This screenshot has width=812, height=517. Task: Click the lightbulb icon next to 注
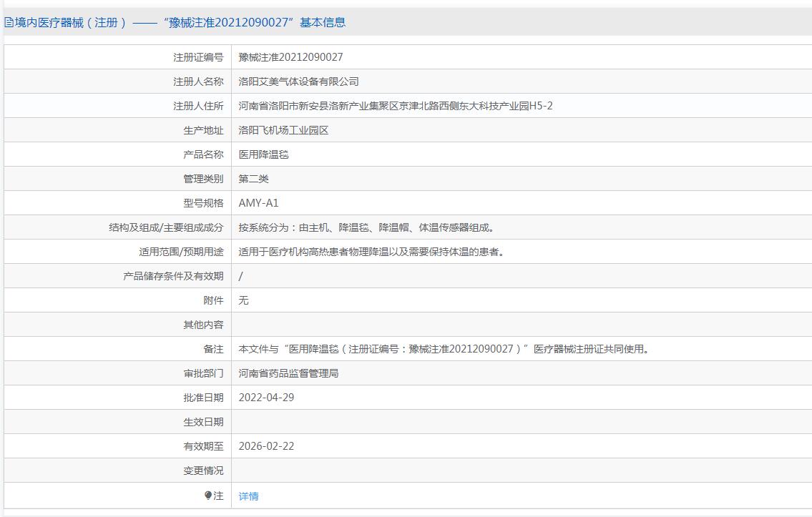pyautogui.click(x=208, y=496)
